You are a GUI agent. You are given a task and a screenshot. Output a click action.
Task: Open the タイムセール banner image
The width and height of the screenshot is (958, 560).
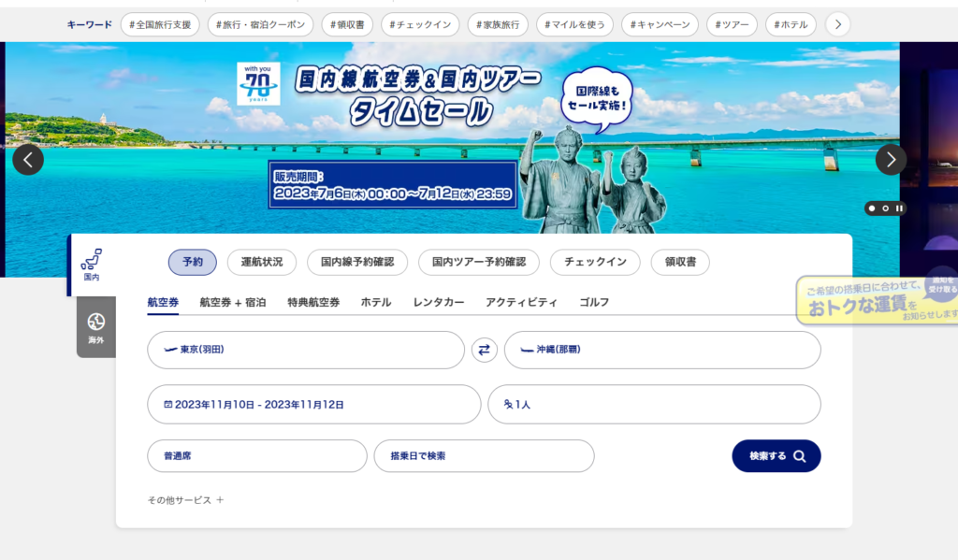click(x=452, y=137)
